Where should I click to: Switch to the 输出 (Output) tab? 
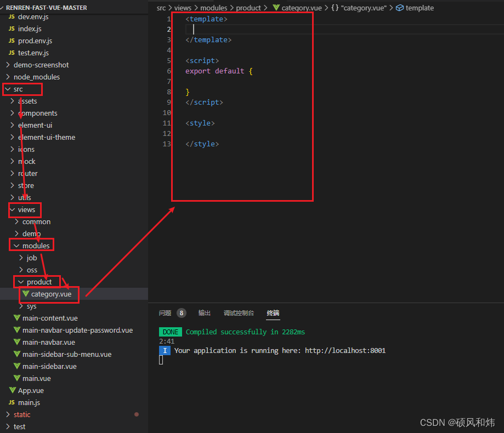pyautogui.click(x=205, y=313)
